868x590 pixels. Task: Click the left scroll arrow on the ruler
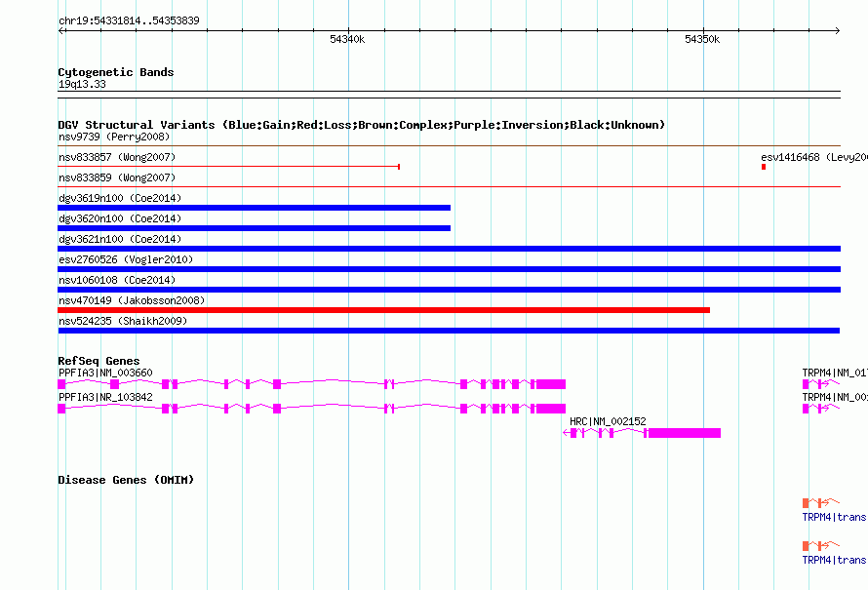(61, 31)
